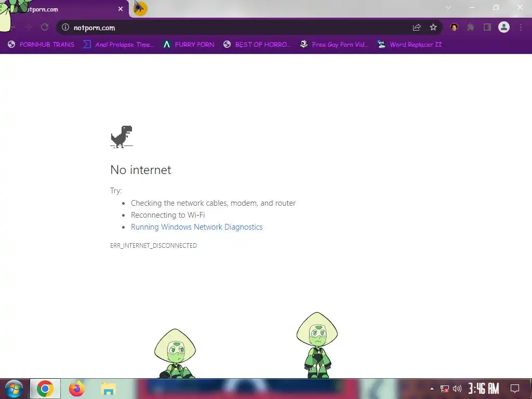Bookmark this page with the star icon
The width and height of the screenshot is (532, 399).
433,27
